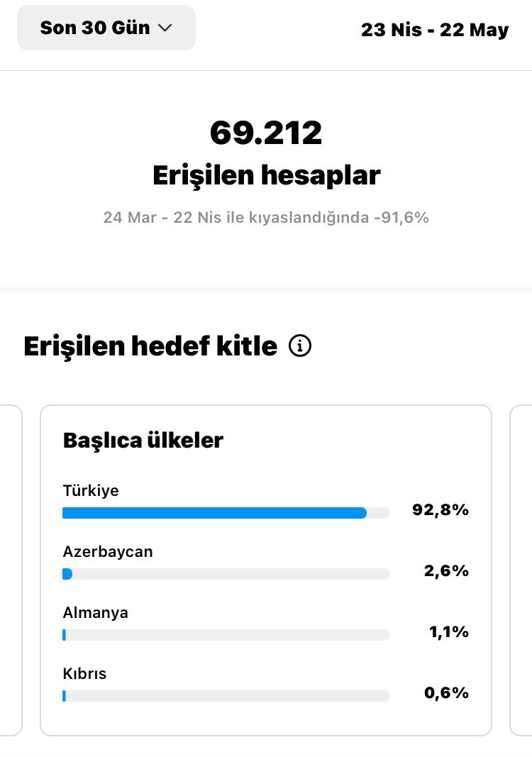
Task: Show the next audience card on the right
Action: (x=521, y=570)
